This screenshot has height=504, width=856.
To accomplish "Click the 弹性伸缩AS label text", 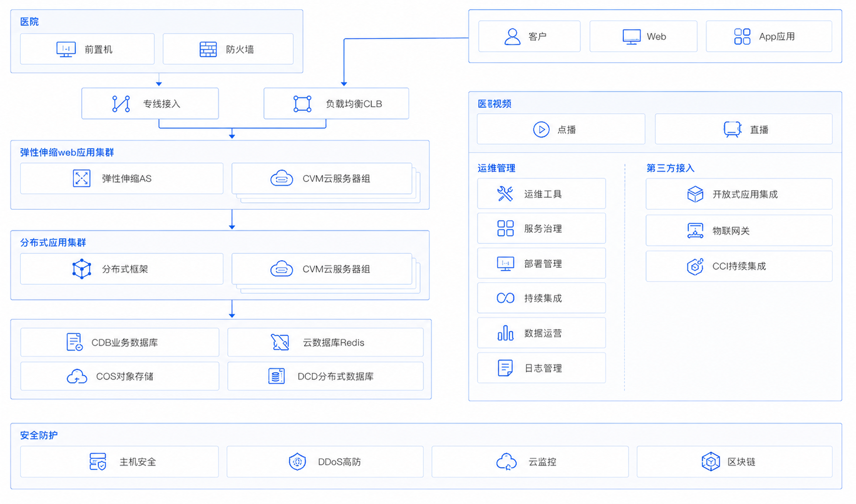I will tap(127, 179).
